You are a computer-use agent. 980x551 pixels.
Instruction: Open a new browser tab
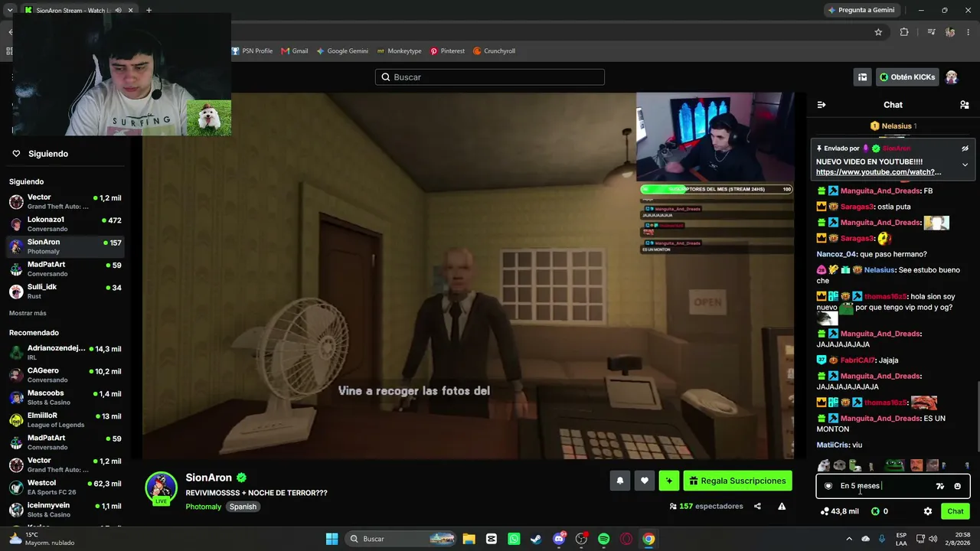click(x=149, y=11)
